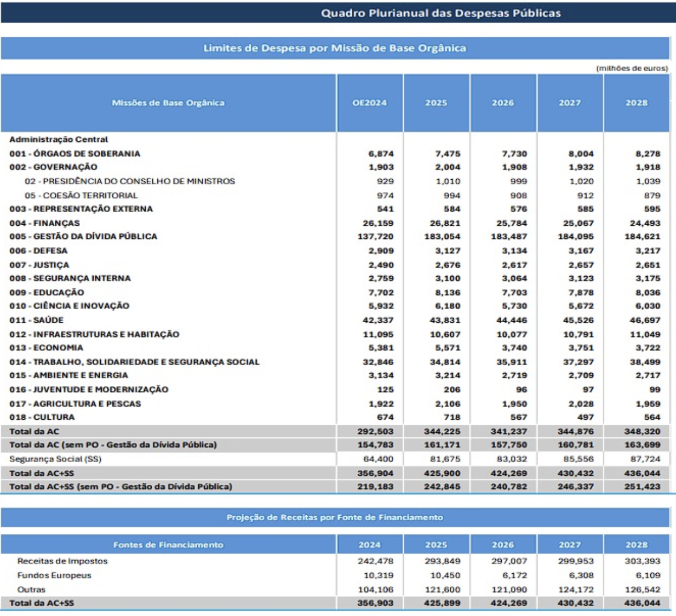Select the 'Missões de Base Orgânica' column header
The height and width of the screenshot is (616, 676).
tap(168, 102)
